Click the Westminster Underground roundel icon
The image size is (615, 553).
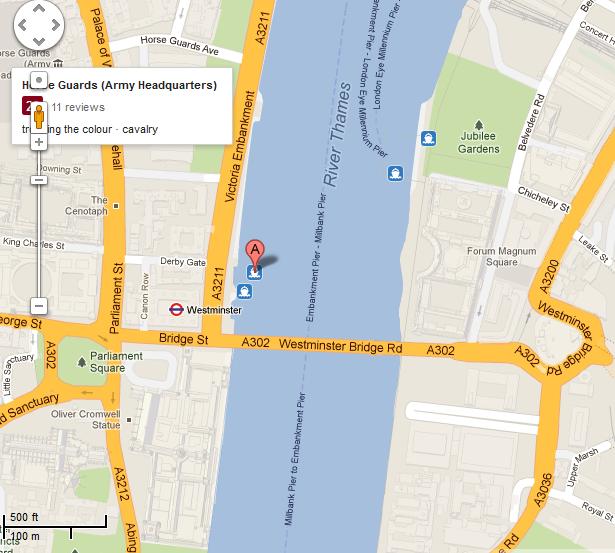pyautogui.click(x=176, y=309)
